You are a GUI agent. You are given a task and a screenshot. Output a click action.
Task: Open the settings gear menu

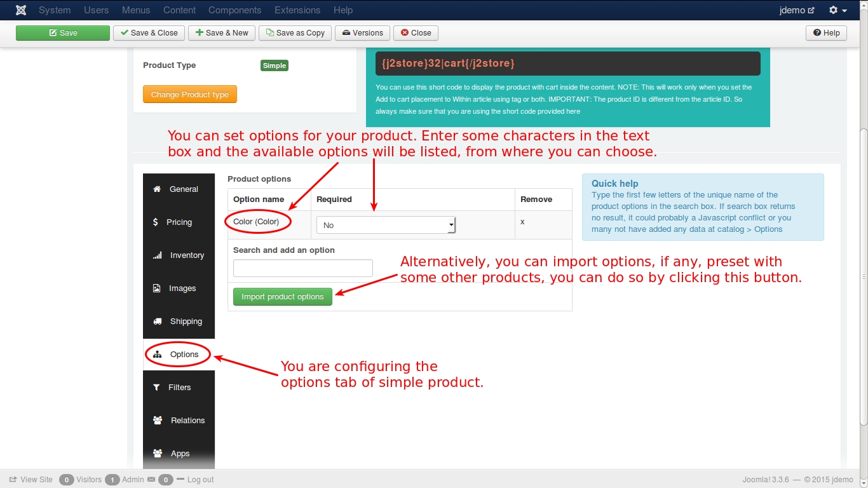(838, 10)
